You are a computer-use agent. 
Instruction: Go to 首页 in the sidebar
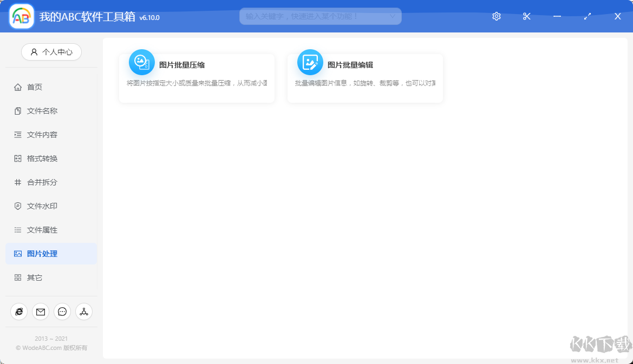point(32,87)
